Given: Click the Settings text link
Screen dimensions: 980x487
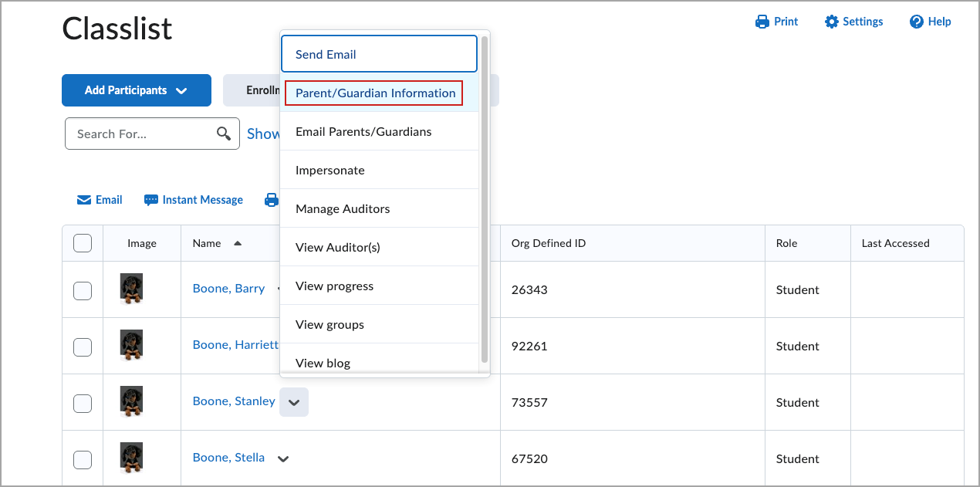Looking at the screenshot, I should (x=863, y=22).
